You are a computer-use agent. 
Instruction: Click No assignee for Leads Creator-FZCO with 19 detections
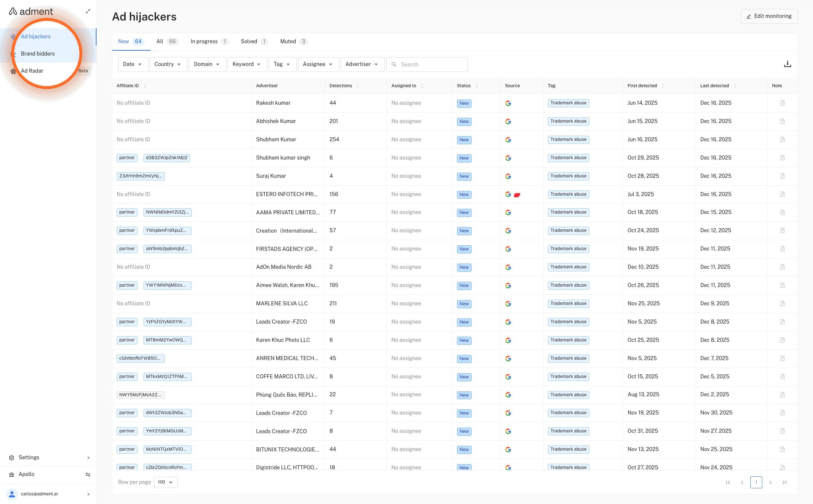406,322
